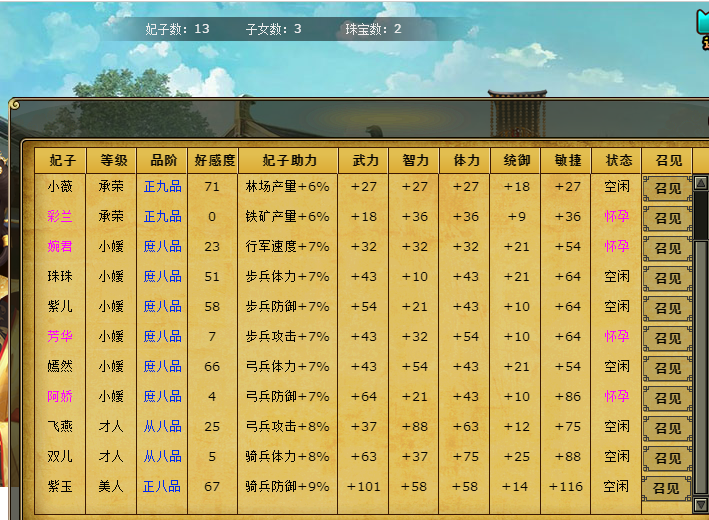Click the +101 武力 value for 紫玉

click(364, 487)
